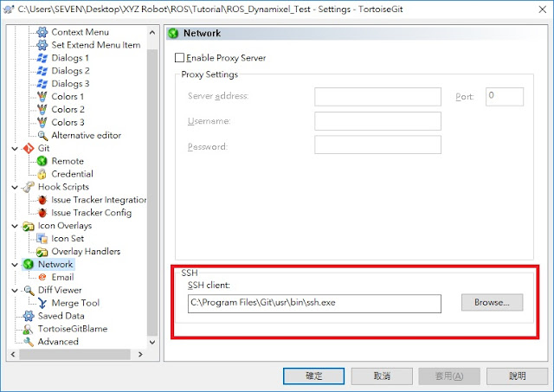This screenshot has width=554, height=392.
Task: Collapse the Icon Overlays tree node
Action: tap(15, 226)
